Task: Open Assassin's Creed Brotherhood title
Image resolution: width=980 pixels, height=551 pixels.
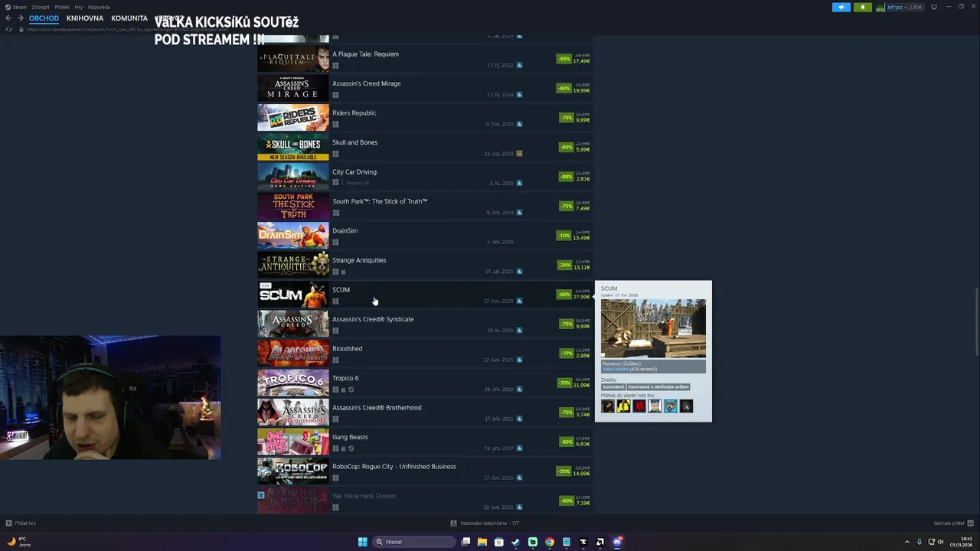Action: coord(377,407)
